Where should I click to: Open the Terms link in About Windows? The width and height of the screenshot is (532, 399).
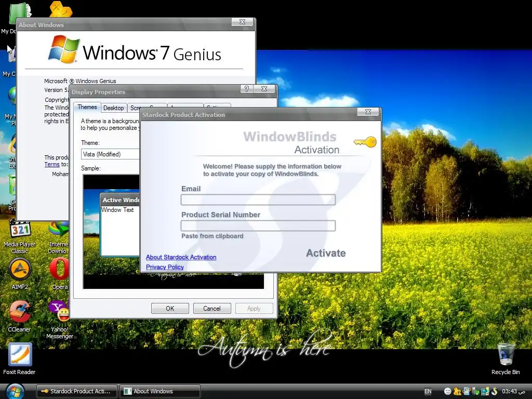[x=52, y=164]
